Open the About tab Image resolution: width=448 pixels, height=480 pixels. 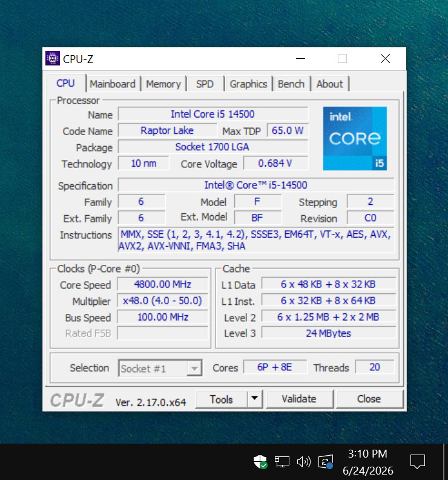tap(330, 84)
